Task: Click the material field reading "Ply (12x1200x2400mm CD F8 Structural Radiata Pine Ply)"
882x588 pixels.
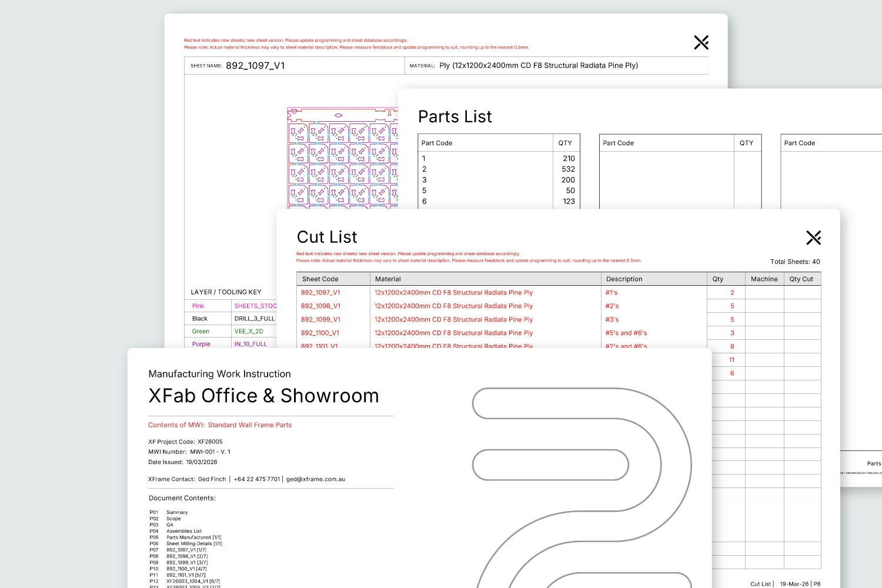Action: coord(539,66)
